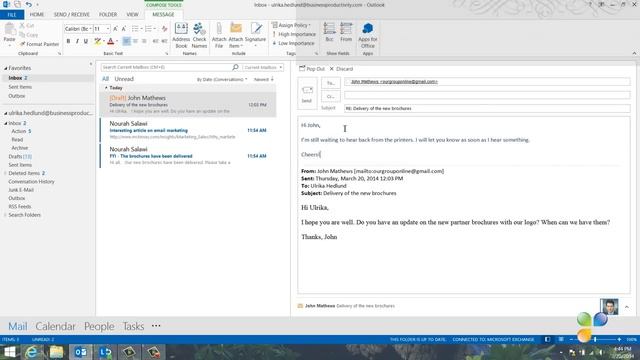Click the Subject field

(487, 109)
